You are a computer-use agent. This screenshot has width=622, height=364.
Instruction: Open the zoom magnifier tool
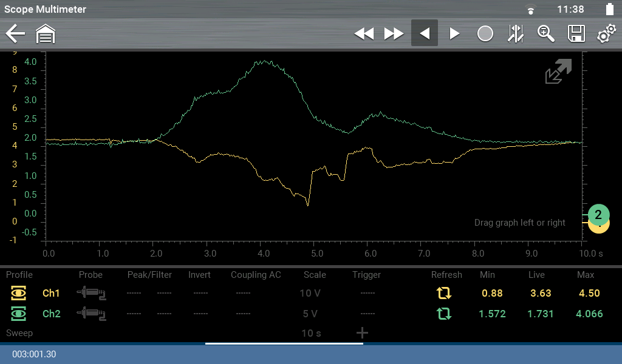pyautogui.click(x=545, y=34)
